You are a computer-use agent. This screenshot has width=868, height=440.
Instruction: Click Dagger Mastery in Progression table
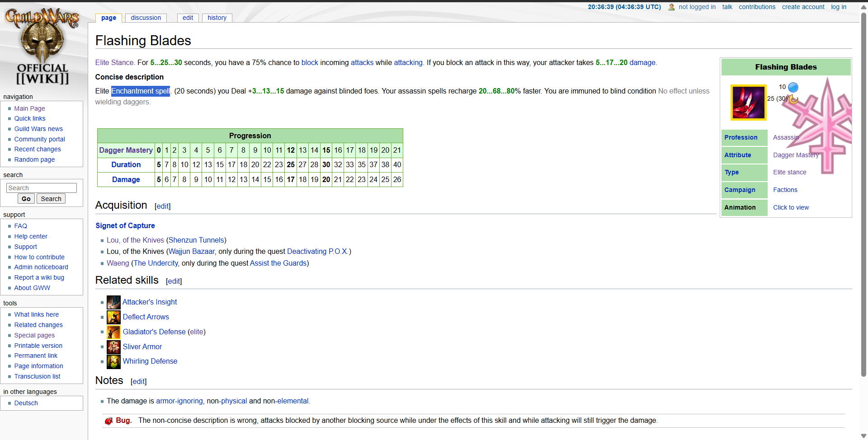pos(126,150)
